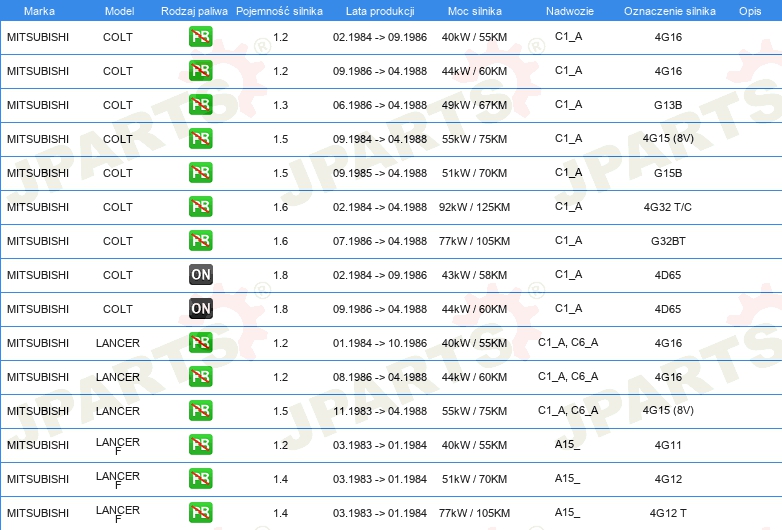Click body code A15_ in 4G11 row

tap(568, 444)
